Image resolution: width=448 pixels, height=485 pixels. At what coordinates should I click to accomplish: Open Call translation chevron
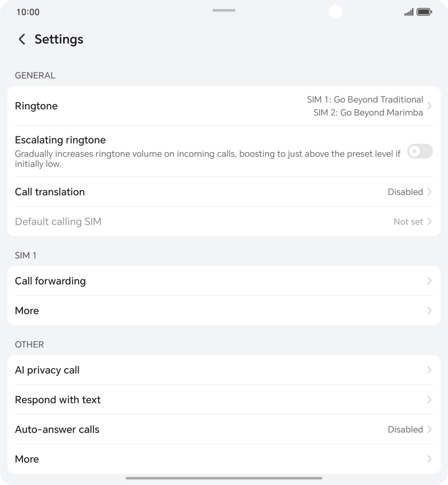pos(429,192)
